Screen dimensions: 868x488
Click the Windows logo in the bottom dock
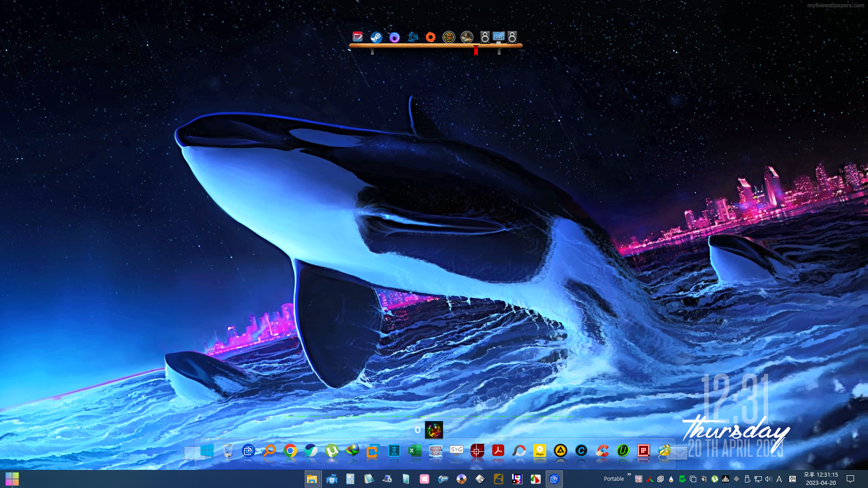point(207,450)
